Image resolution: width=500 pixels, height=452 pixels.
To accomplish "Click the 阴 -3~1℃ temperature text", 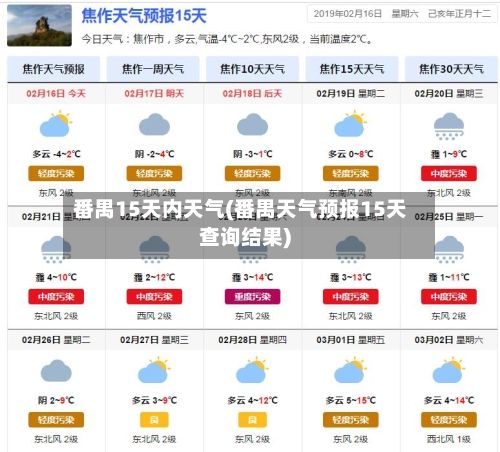I will tap(252, 154).
